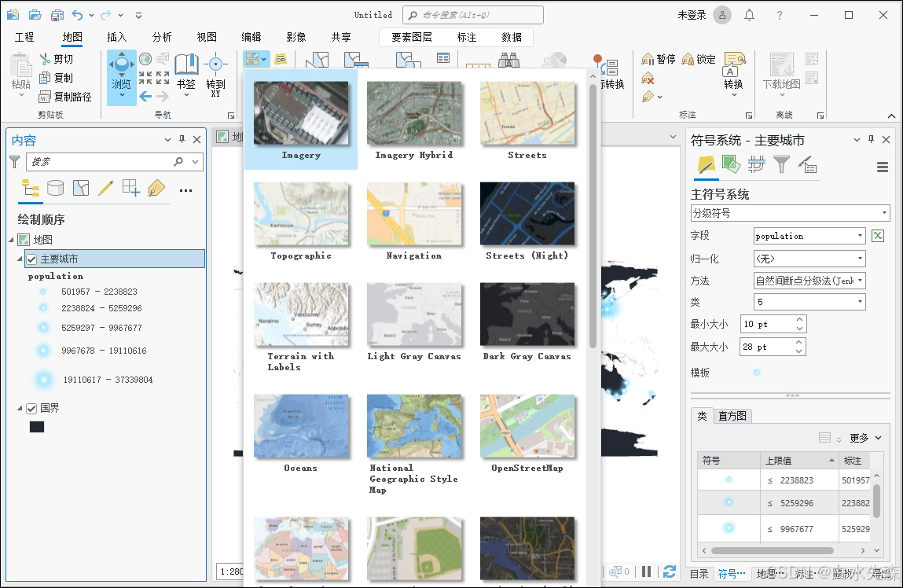Open the 类 classes count dropdown
The height and width of the screenshot is (588, 903).
point(809,302)
